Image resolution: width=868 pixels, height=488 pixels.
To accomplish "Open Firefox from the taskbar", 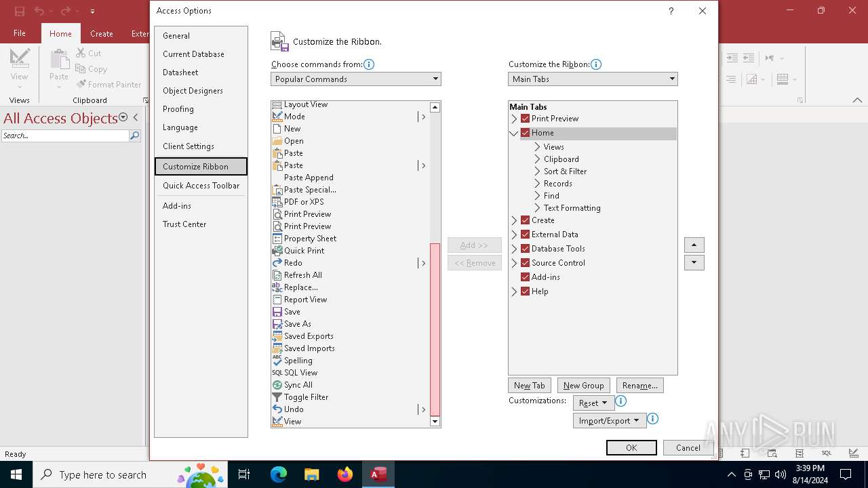I will coord(345,474).
